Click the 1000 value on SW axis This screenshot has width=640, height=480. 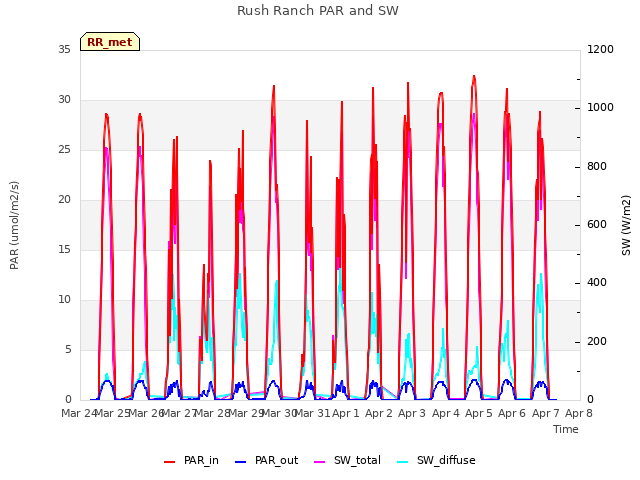[x=600, y=108]
